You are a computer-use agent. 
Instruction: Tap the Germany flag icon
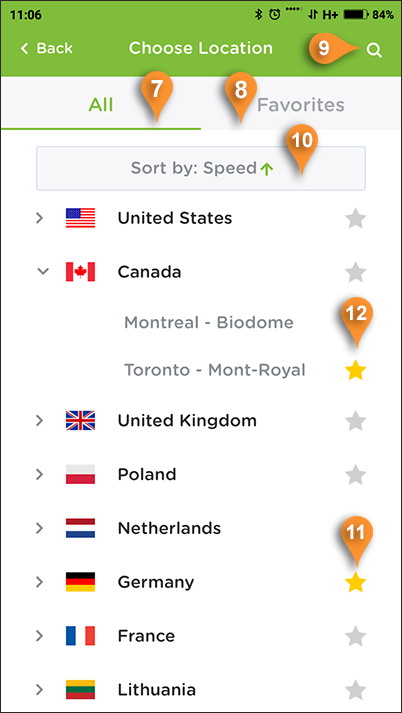click(x=80, y=582)
